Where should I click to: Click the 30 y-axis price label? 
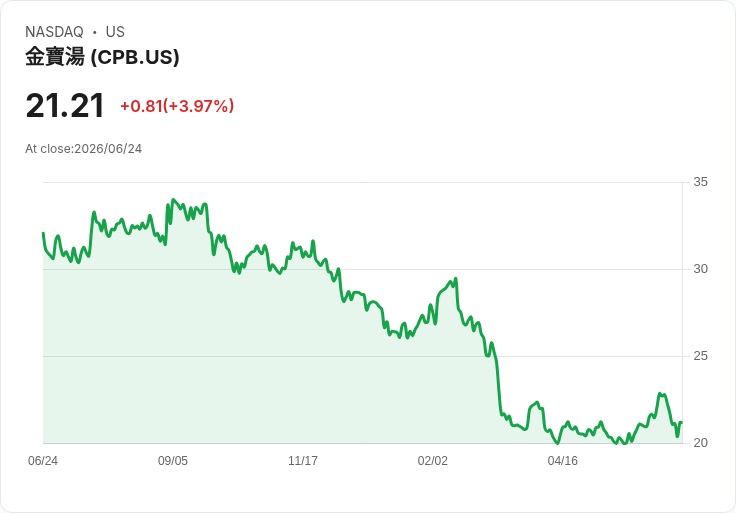tap(700, 269)
